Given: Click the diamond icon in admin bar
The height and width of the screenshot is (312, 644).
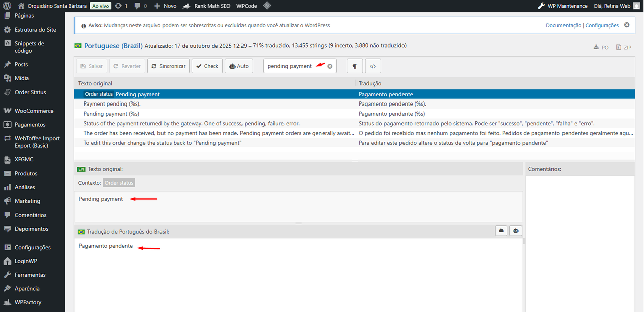Looking at the screenshot, I should (267, 6).
